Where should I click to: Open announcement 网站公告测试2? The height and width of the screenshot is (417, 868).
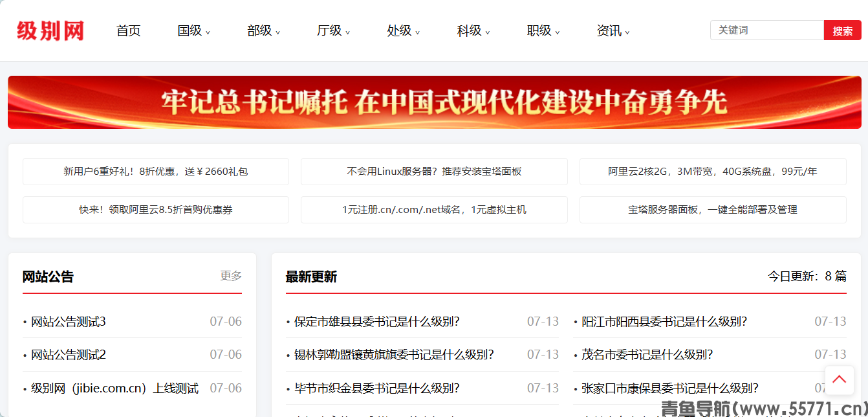tap(69, 355)
